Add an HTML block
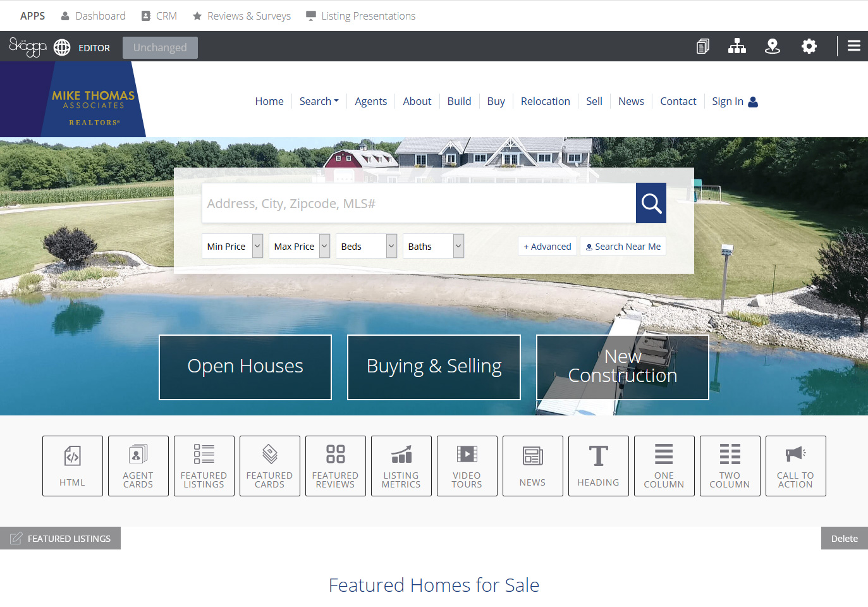Viewport: 868px width, 607px height. pyautogui.click(x=73, y=466)
